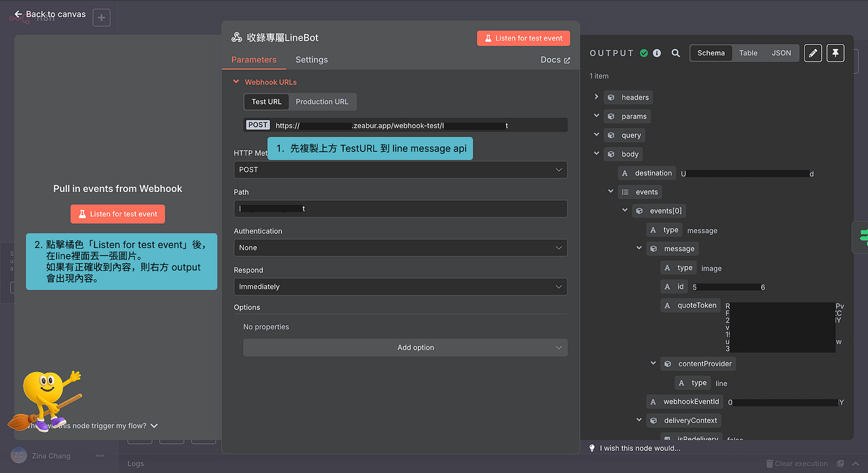Select the Production URL toggle
The image size is (868, 473).
pos(322,102)
